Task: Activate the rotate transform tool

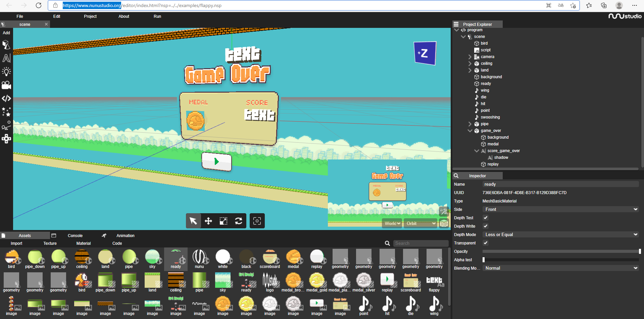Action: pos(239,221)
